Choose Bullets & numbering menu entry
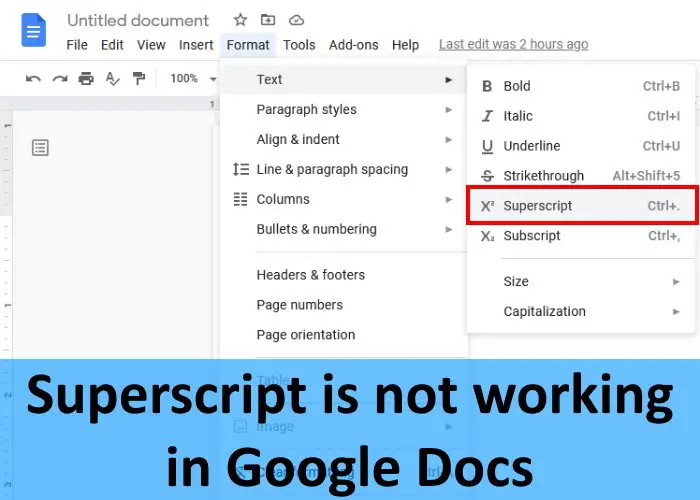 [x=344, y=229]
